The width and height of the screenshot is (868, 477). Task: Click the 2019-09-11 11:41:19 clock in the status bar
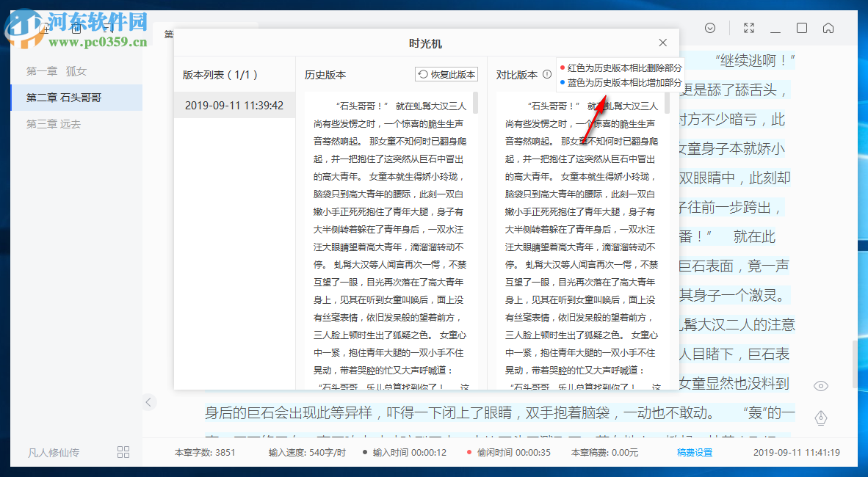coord(797,453)
